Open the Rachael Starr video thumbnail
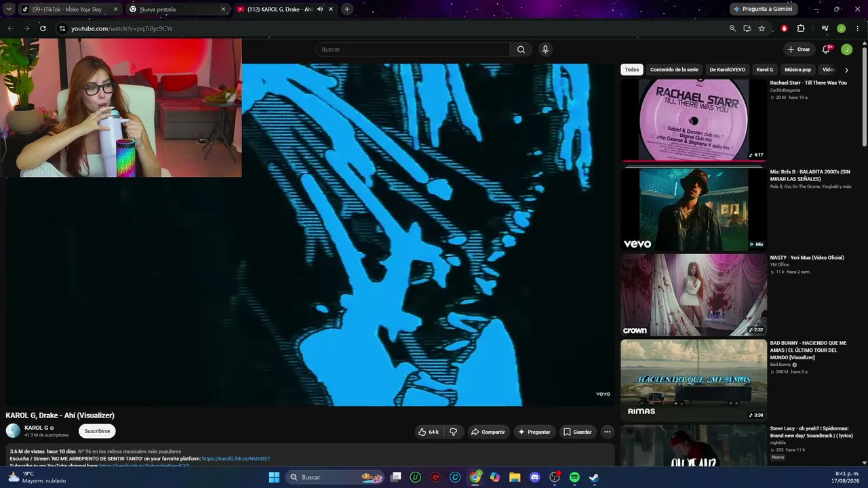The width and height of the screenshot is (868, 488). click(x=693, y=120)
